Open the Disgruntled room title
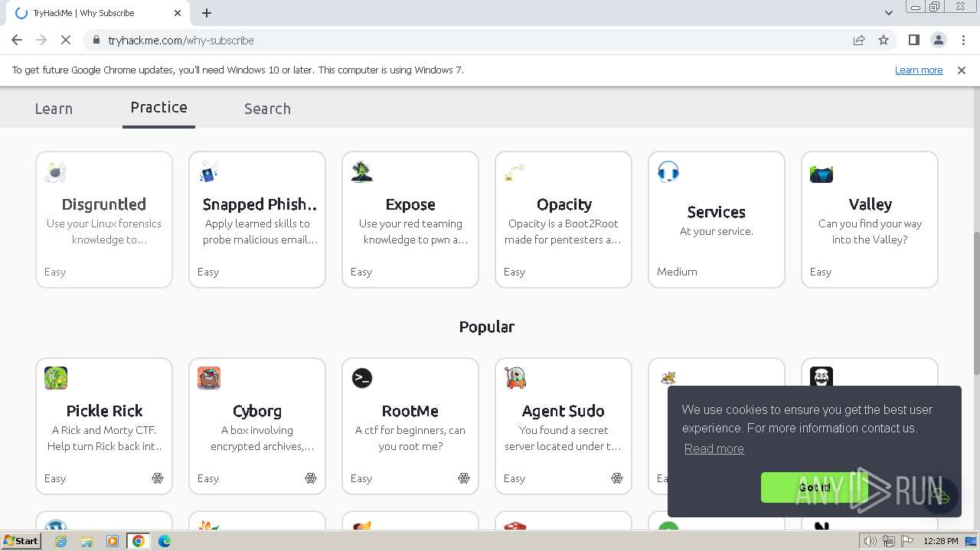The image size is (980, 551). 104,204
